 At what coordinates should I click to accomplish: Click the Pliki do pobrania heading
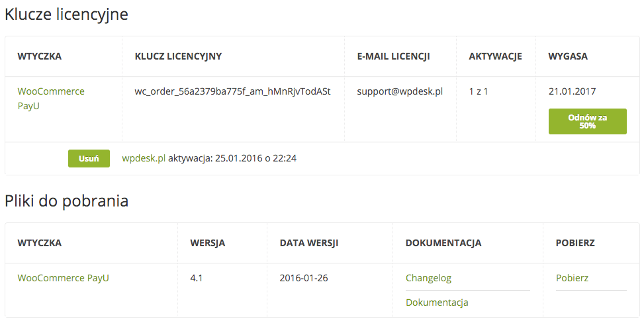[x=67, y=201]
